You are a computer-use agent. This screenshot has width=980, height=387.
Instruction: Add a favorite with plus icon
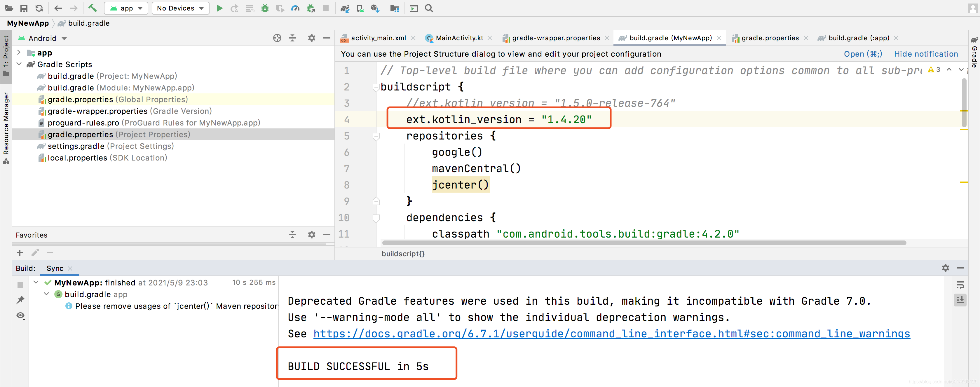pos(20,253)
